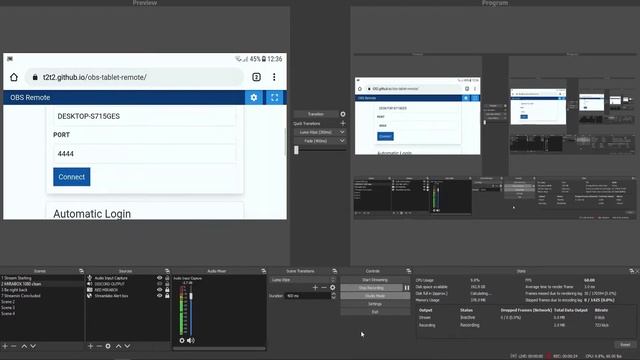This screenshot has width=640, height=360.
Task: Expand the Fade quick transition dropdown
Action: [x=342, y=141]
